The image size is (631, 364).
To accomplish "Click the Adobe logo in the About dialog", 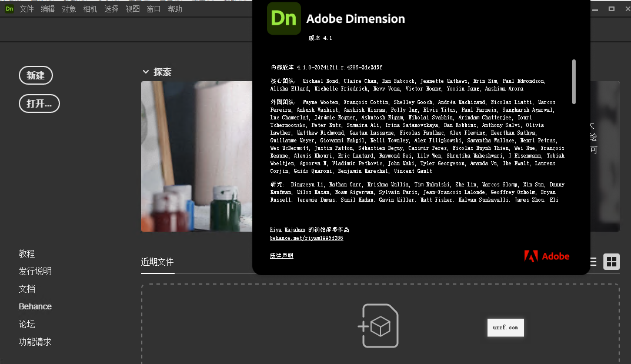I will 546,256.
